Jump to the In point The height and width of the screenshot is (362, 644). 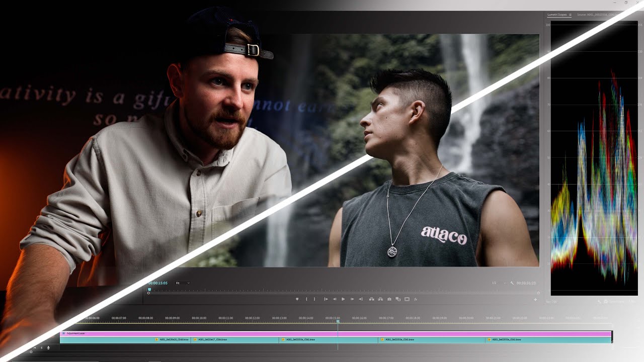(x=326, y=299)
